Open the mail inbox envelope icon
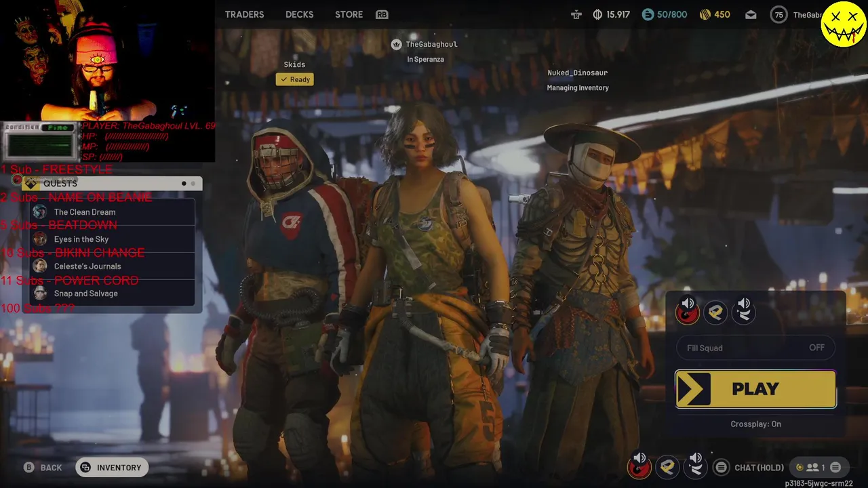This screenshot has width=868, height=488. pos(751,15)
